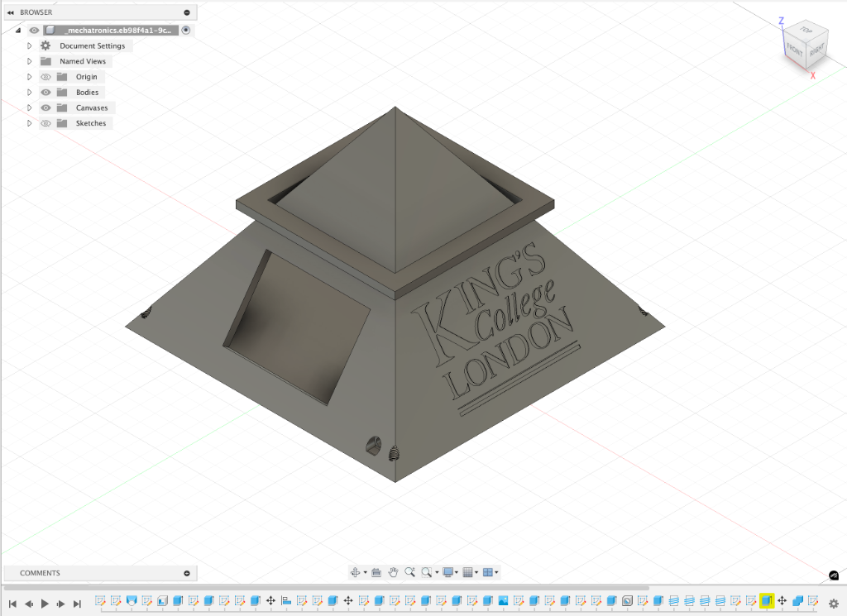The height and width of the screenshot is (616, 847).
Task: Open the Grid and Snaps dropdown
Action: [469, 572]
